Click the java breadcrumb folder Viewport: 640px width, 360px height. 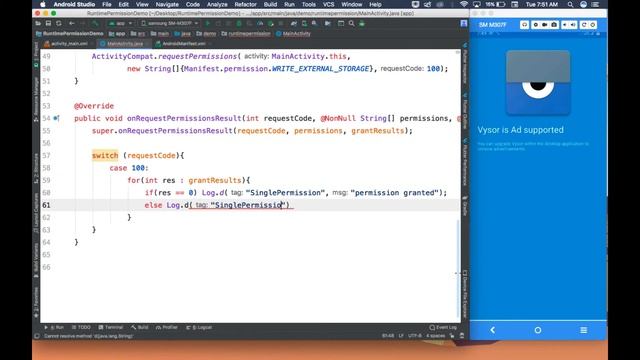point(183,34)
